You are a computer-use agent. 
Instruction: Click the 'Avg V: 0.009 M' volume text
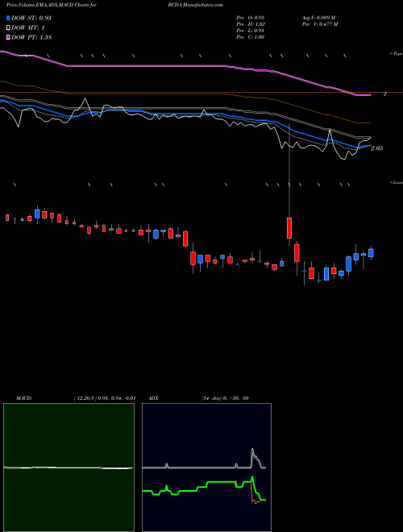point(318,18)
